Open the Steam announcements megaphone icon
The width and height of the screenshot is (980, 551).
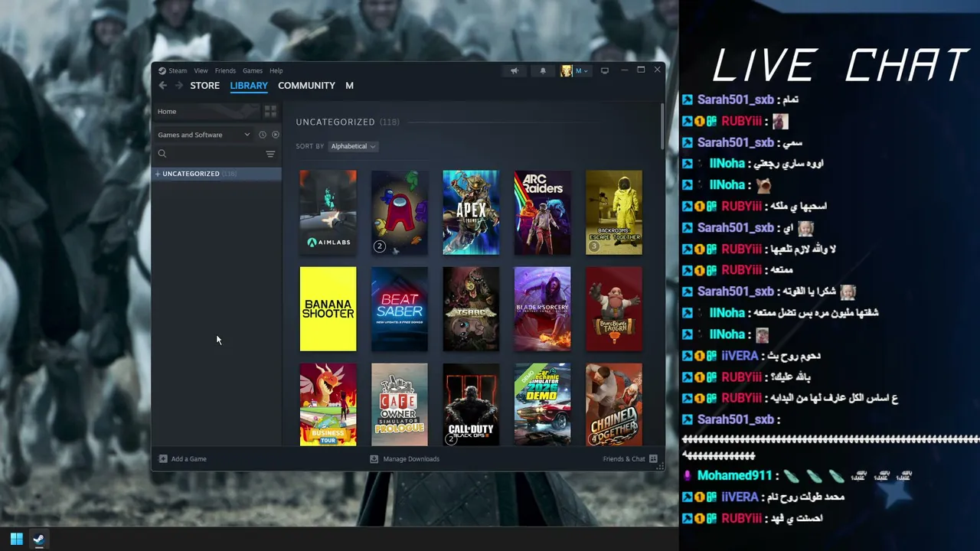click(x=514, y=70)
